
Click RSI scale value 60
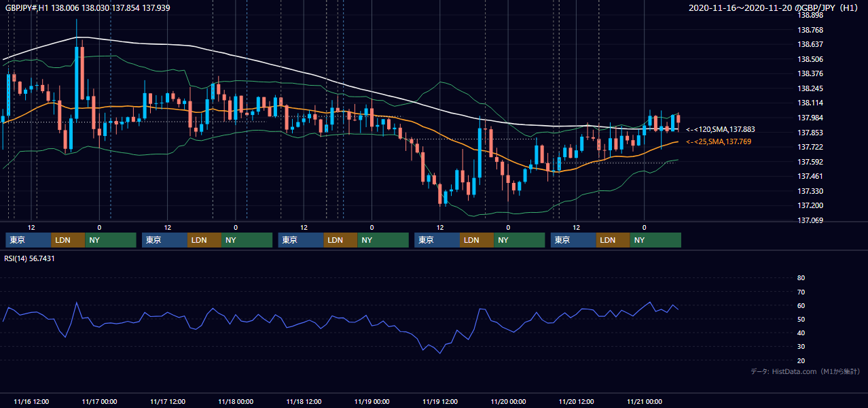pyautogui.click(x=801, y=305)
